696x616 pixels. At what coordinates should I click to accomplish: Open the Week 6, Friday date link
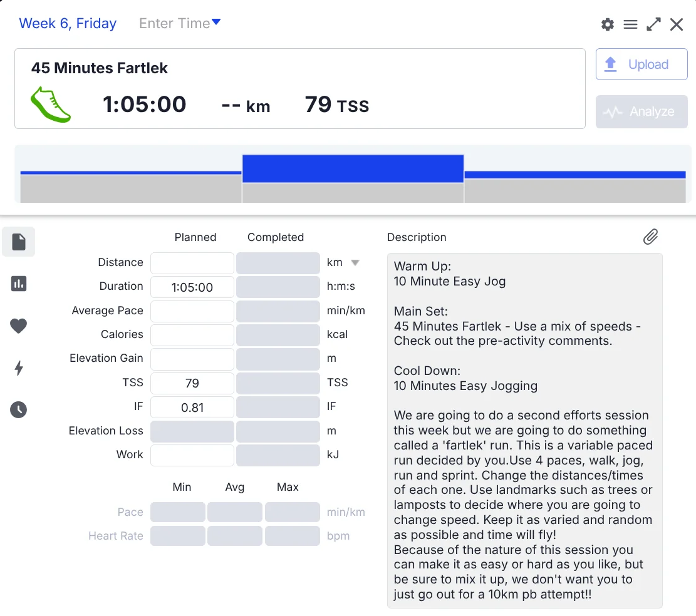pyautogui.click(x=68, y=24)
